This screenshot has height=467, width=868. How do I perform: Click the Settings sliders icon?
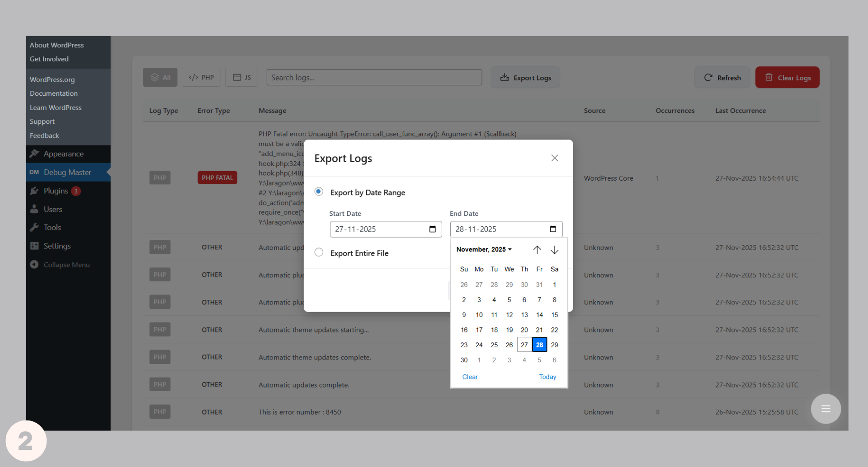(34, 246)
